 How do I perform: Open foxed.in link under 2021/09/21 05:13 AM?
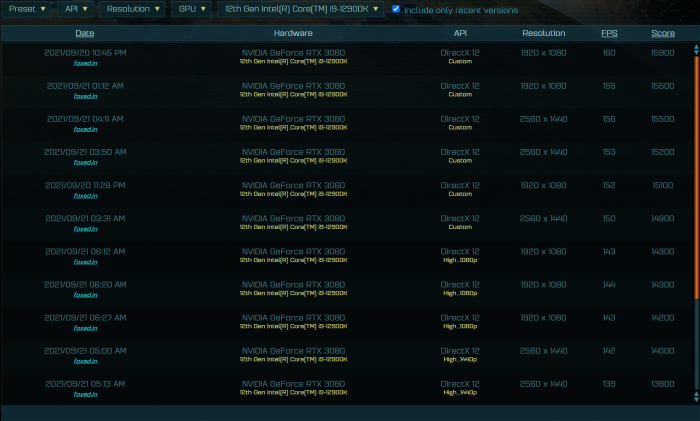click(85, 394)
